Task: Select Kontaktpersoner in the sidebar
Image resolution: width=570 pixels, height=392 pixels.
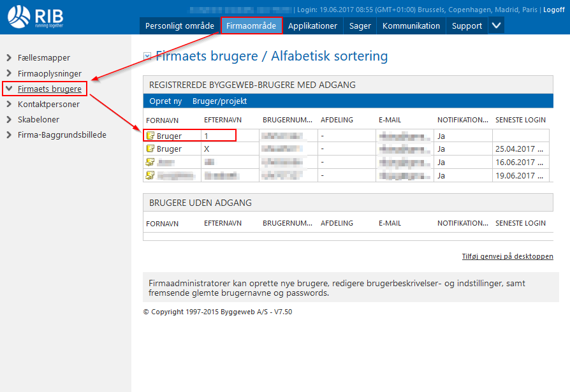Action: tap(48, 105)
